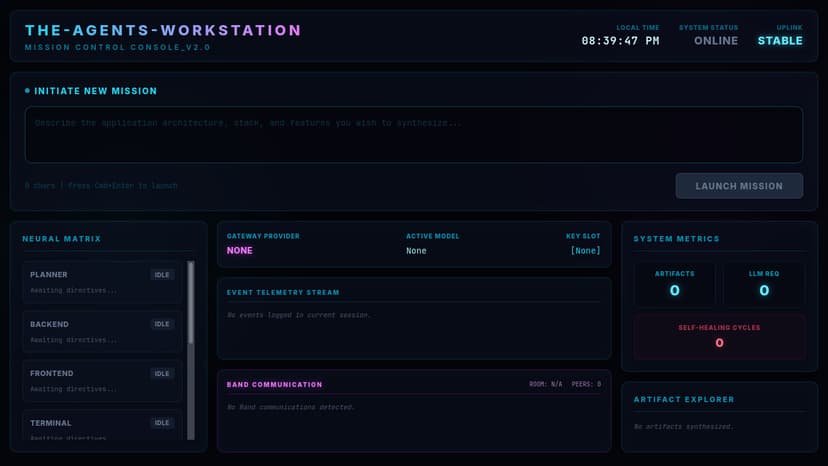Click the Frontend IDLE status badge
828x466 pixels.
pyautogui.click(x=162, y=374)
